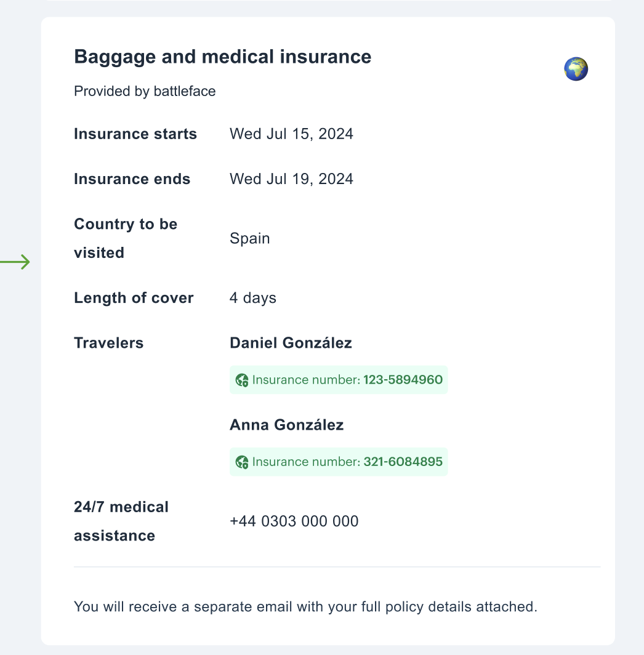Select Daniel González's insurance number badge

[339, 380]
